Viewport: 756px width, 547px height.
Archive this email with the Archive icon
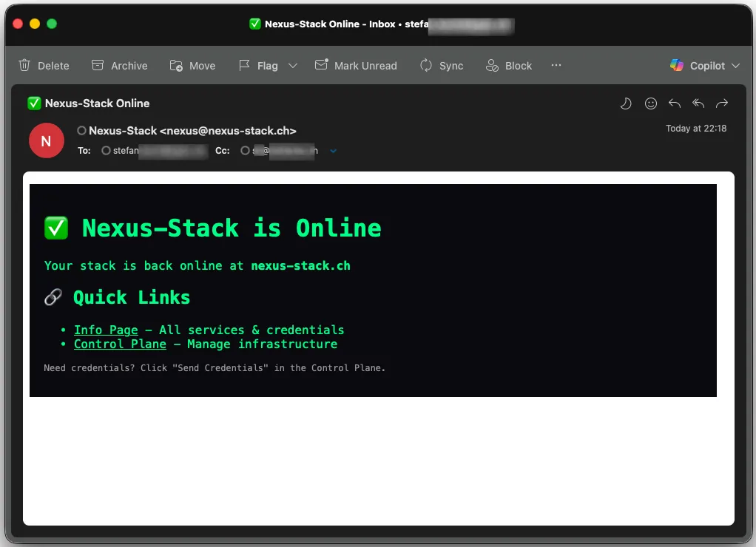(98, 66)
